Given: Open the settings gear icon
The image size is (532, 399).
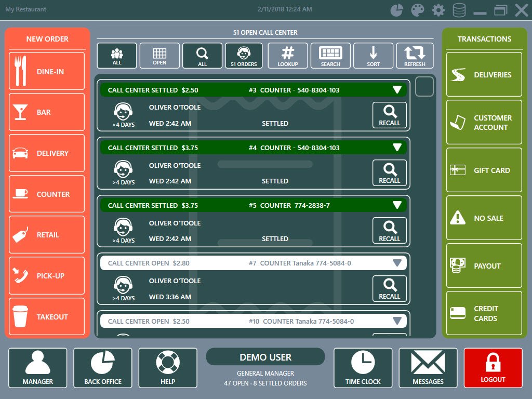Looking at the screenshot, I should (x=438, y=10).
